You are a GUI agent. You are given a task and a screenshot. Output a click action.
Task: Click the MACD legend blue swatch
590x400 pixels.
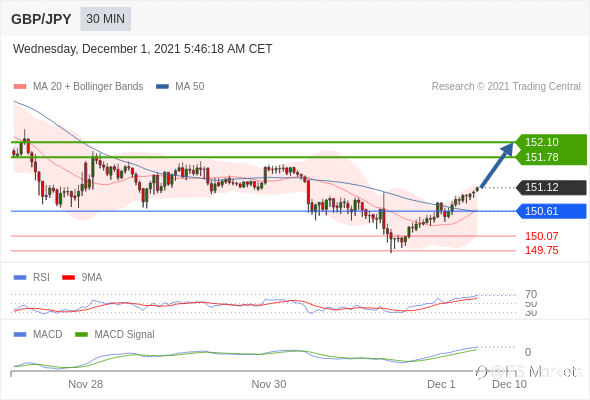click(20, 335)
